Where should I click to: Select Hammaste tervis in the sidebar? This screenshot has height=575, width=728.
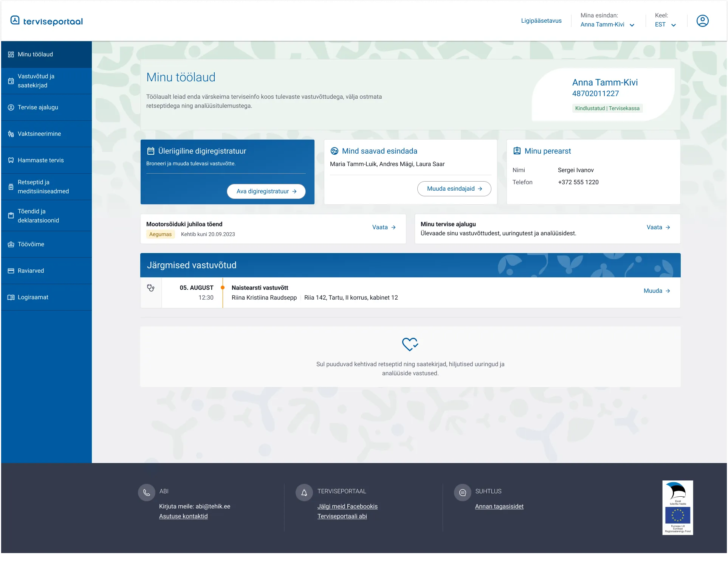coord(46,160)
